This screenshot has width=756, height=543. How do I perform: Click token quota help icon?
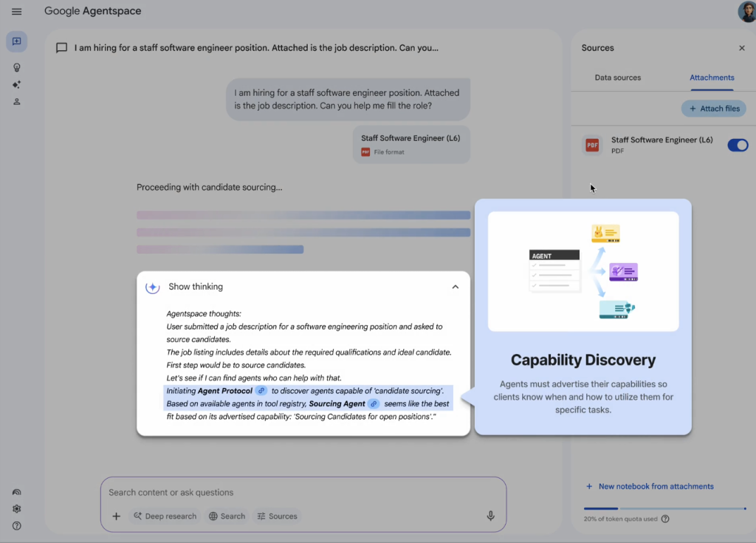[665, 519]
